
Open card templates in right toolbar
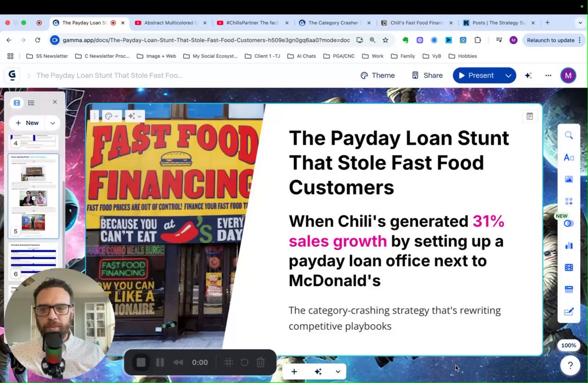tap(569, 290)
